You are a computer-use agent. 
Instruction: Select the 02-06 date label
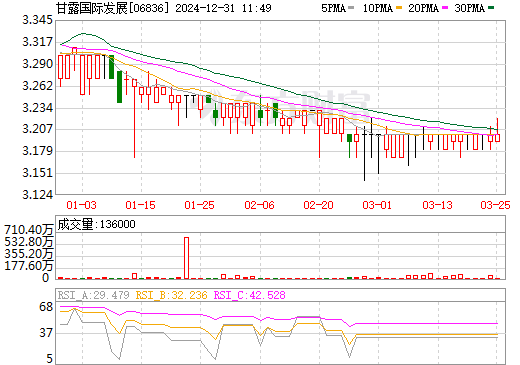click(259, 205)
